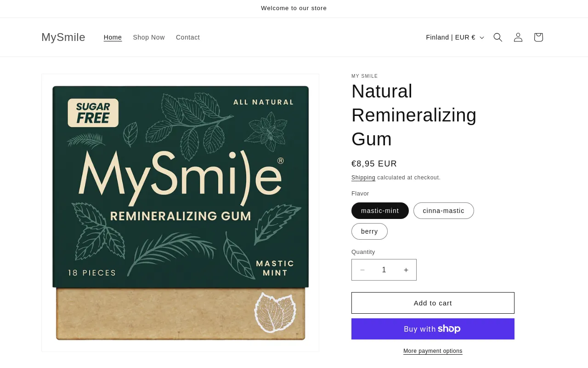Open the Shop Now menu link
The image size is (588, 368).
tap(149, 37)
